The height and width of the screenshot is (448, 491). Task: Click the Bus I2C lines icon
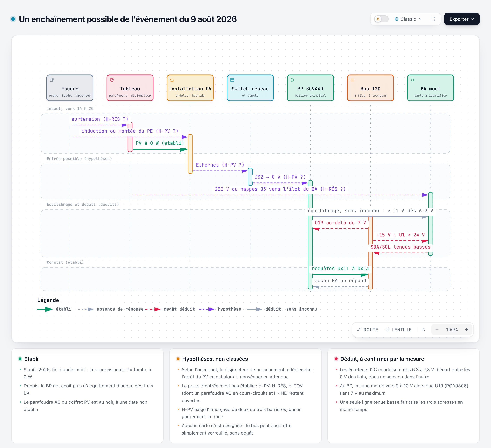click(352, 80)
